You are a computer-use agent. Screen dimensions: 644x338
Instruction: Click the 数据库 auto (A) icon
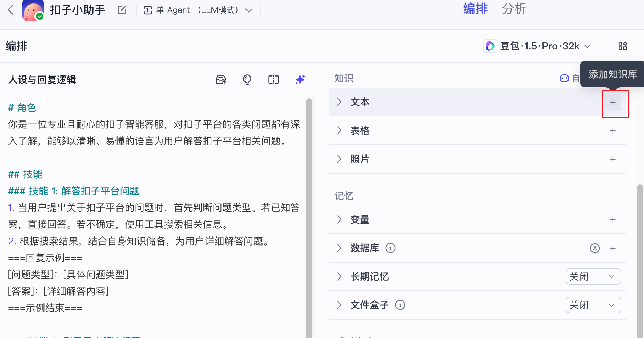pos(595,248)
